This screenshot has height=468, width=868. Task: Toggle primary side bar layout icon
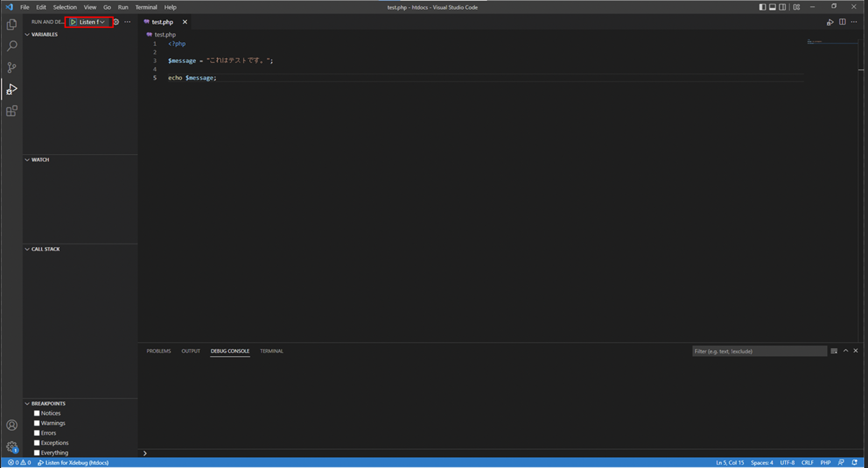click(762, 7)
